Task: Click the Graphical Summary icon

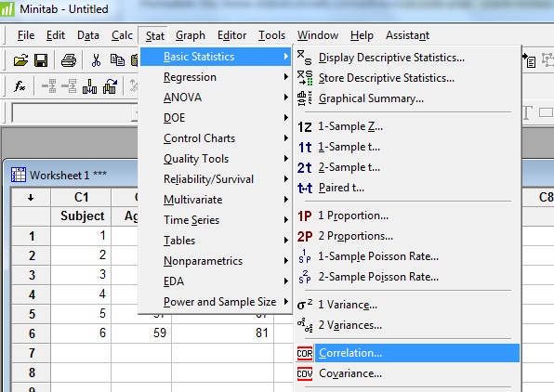Action: 305,98
